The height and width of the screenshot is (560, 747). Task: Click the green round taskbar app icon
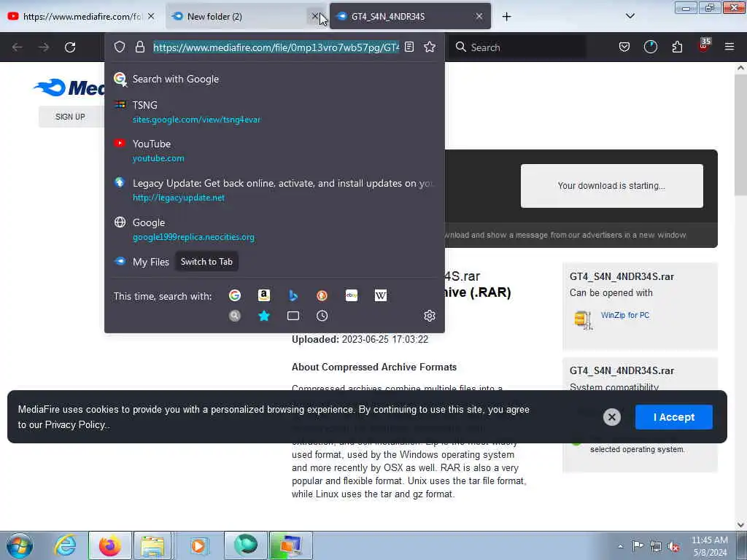pos(245,545)
